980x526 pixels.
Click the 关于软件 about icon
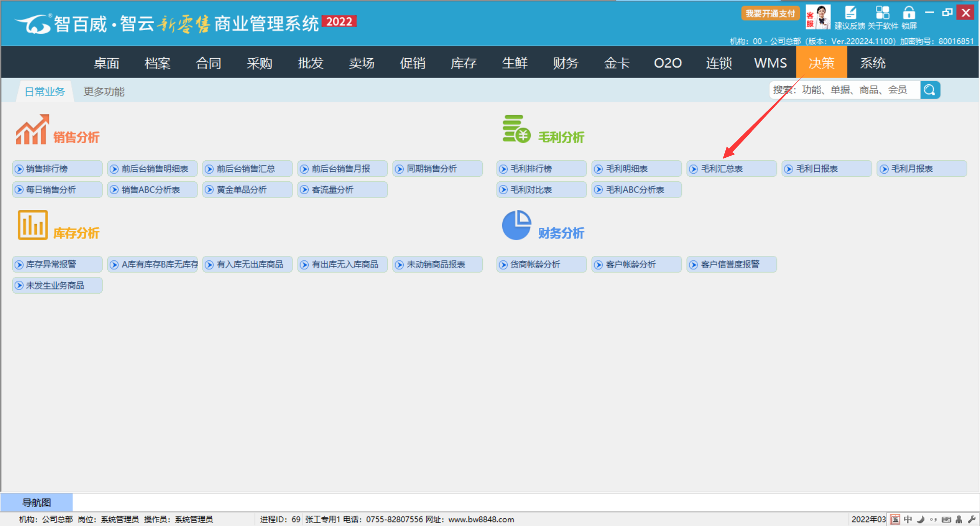[883, 13]
